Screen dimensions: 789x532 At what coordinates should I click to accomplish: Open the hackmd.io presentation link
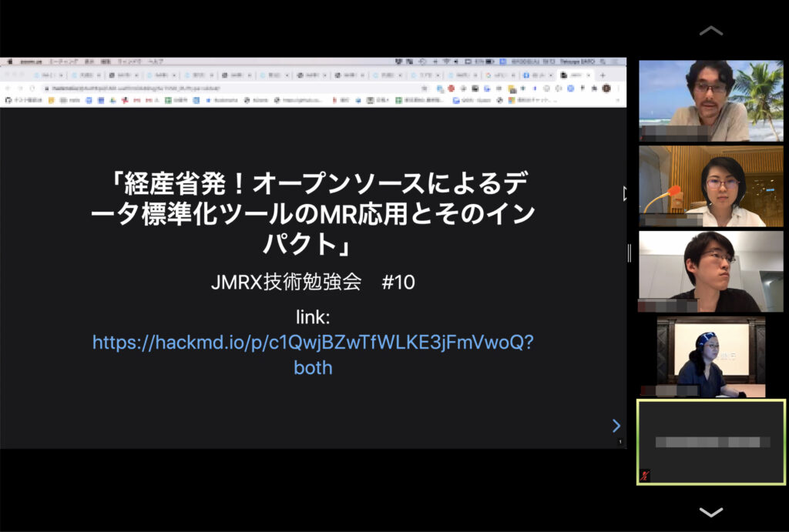click(x=313, y=354)
